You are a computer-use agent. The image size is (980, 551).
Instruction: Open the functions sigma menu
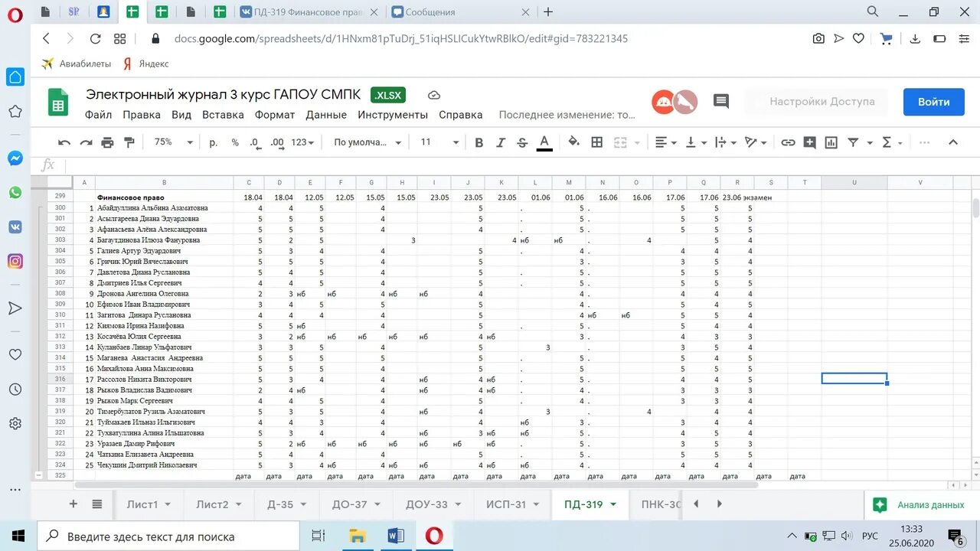tap(892, 142)
